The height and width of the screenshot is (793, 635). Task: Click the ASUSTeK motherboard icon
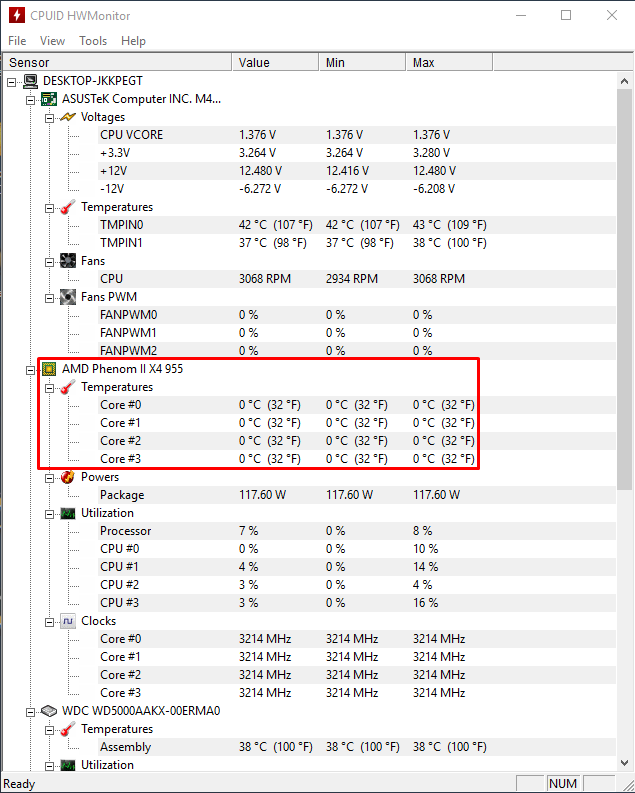[49, 99]
